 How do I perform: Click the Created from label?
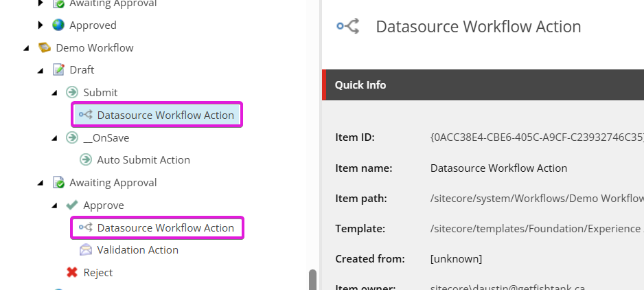(x=370, y=259)
